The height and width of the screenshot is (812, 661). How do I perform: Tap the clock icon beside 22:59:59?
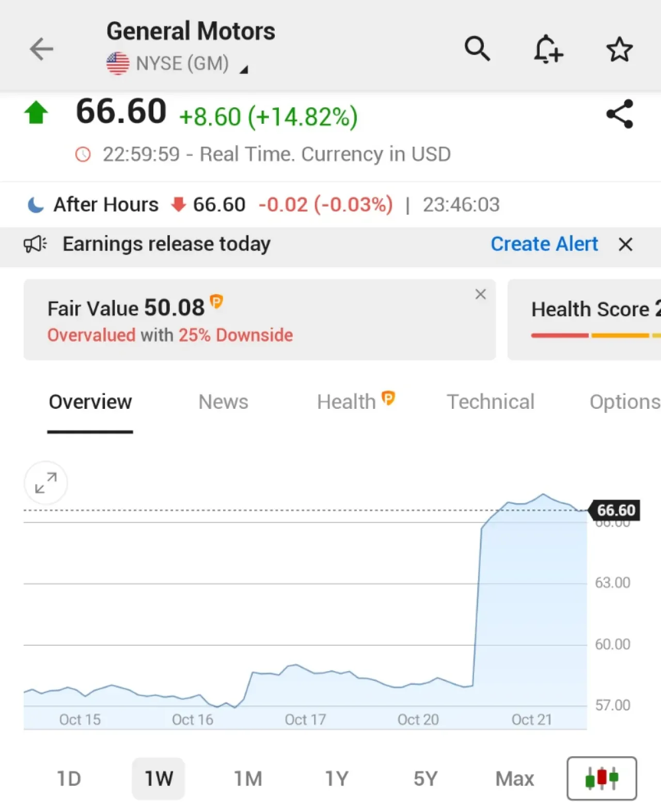point(83,154)
